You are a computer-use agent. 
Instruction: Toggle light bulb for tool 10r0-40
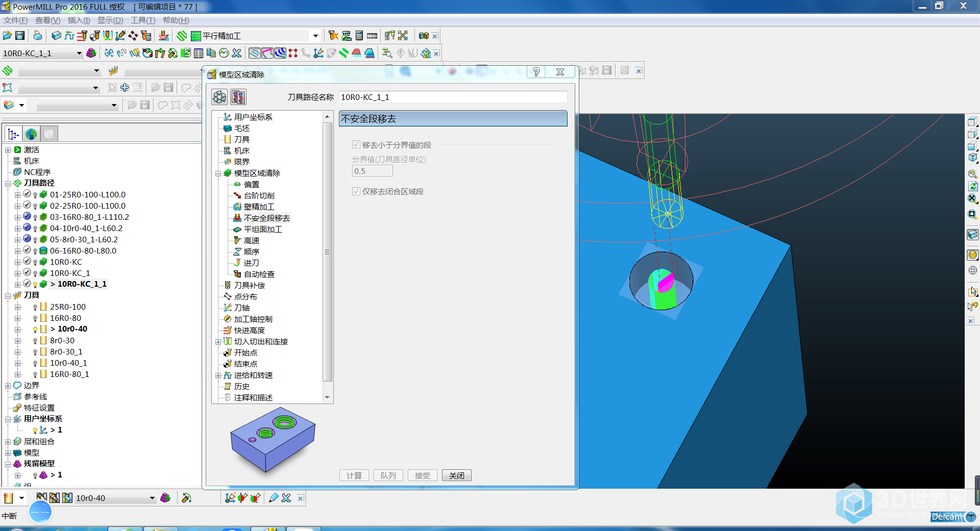click(x=35, y=330)
